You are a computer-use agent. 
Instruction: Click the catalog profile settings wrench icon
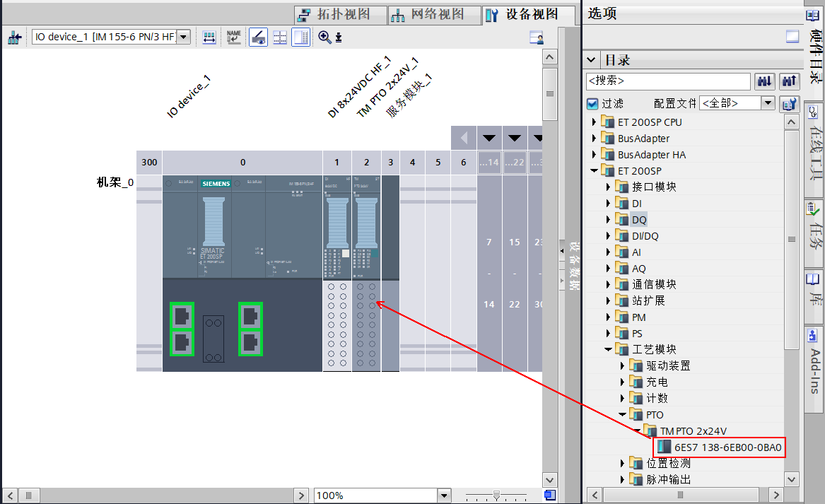[x=789, y=104]
